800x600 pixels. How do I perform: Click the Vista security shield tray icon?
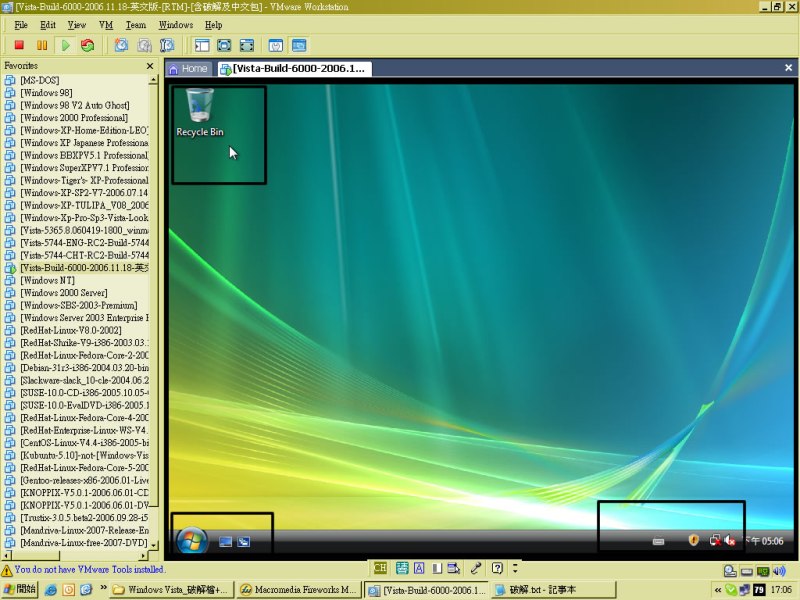pyautogui.click(x=693, y=540)
